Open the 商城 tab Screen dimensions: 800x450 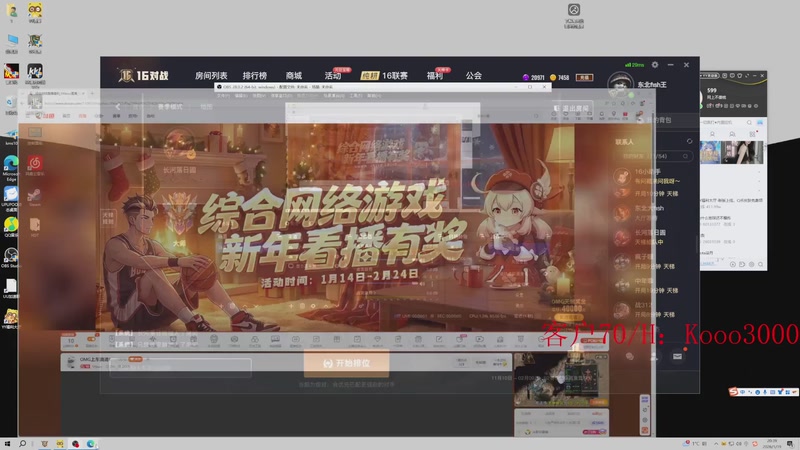(294, 76)
